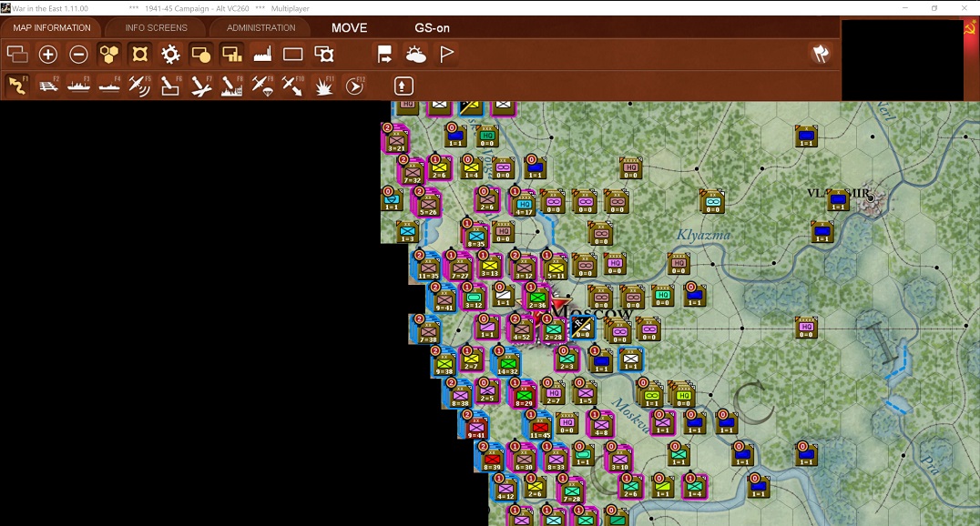Screen dimensions: 980x526
Task: Select the 8=39 red unit counter
Action: coord(492,460)
